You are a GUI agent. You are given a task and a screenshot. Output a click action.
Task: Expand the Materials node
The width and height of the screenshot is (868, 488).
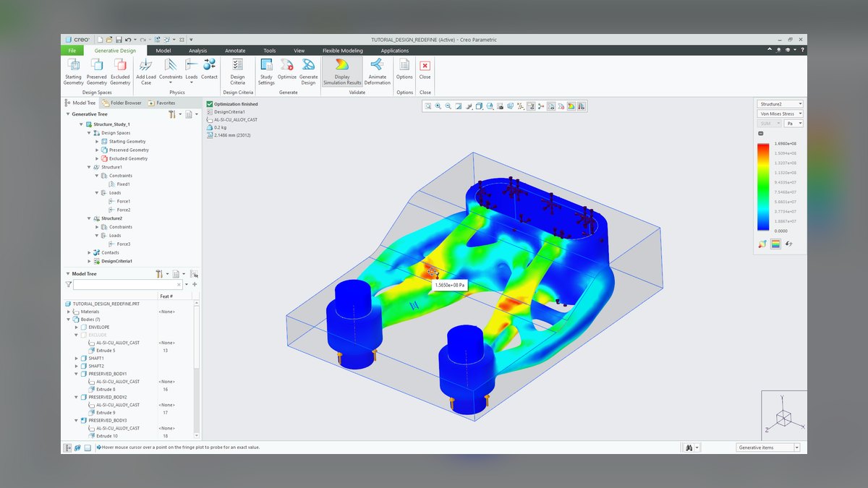tap(69, 312)
